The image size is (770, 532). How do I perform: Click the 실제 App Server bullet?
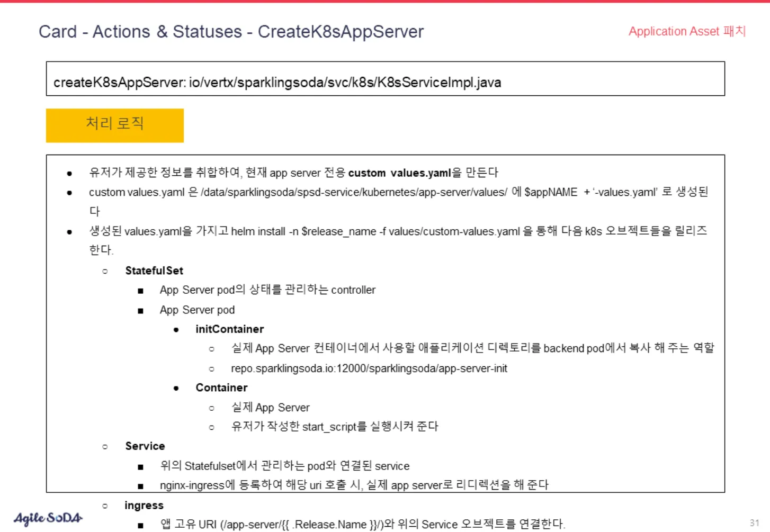click(x=270, y=408)
